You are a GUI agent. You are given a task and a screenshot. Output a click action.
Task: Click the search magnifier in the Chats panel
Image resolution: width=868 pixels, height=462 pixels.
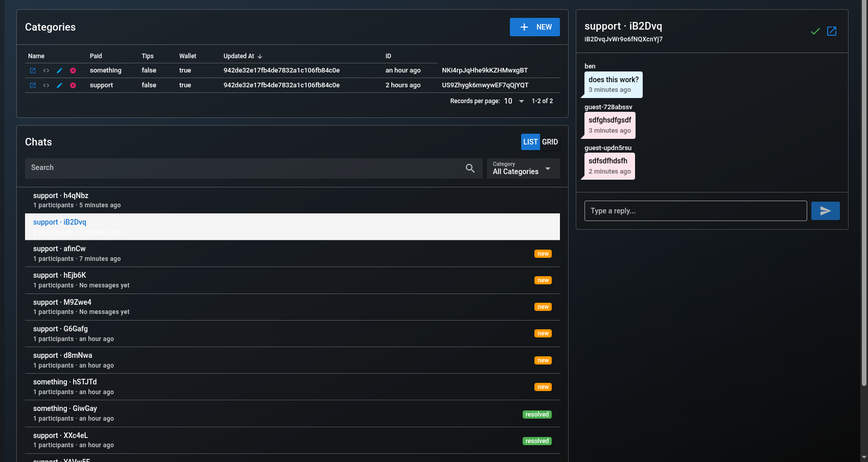click(470, 168)
